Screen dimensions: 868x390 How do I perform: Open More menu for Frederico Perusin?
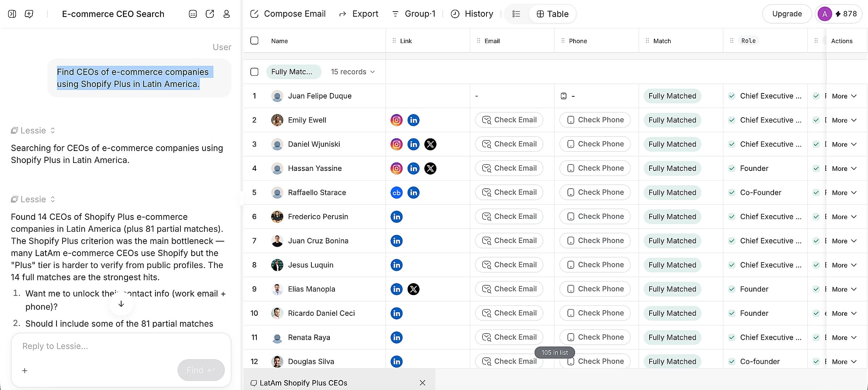coord(844,217)
